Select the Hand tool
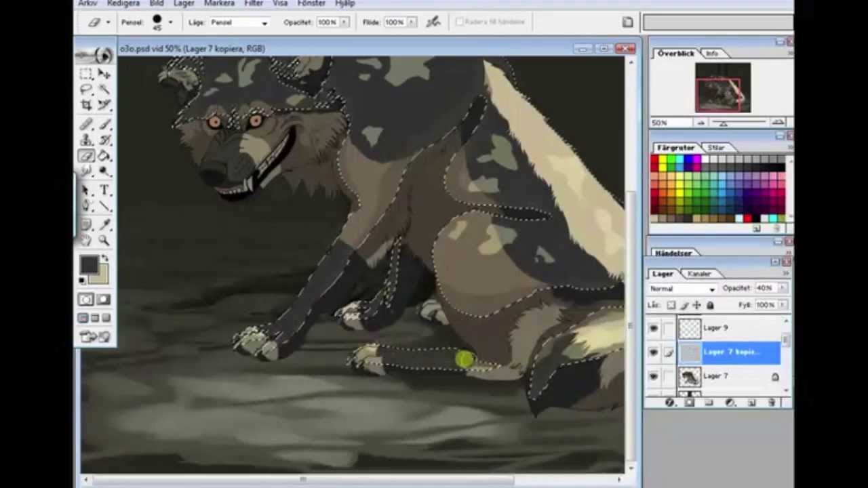 coord(86,241)
